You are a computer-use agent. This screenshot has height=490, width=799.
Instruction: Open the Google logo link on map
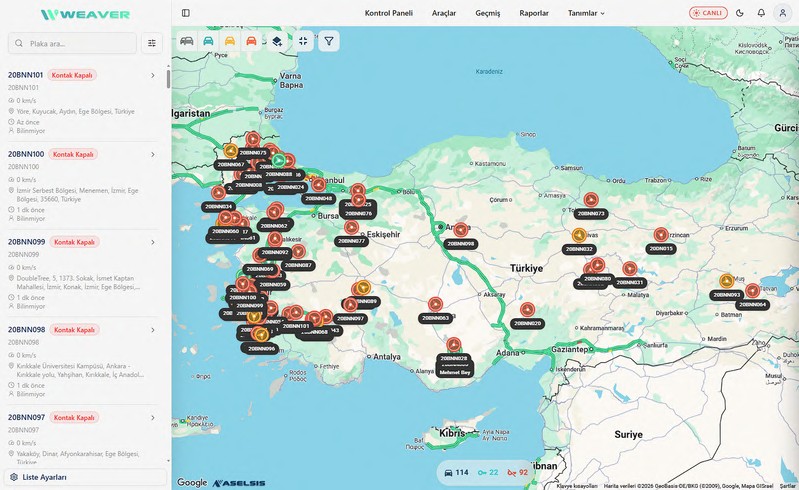[x=192, y=482]
